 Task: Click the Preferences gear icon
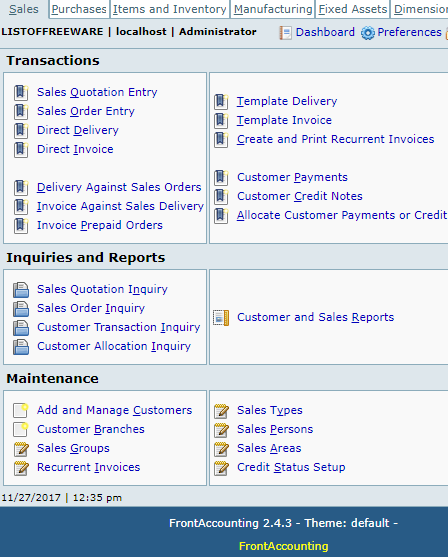368,33
